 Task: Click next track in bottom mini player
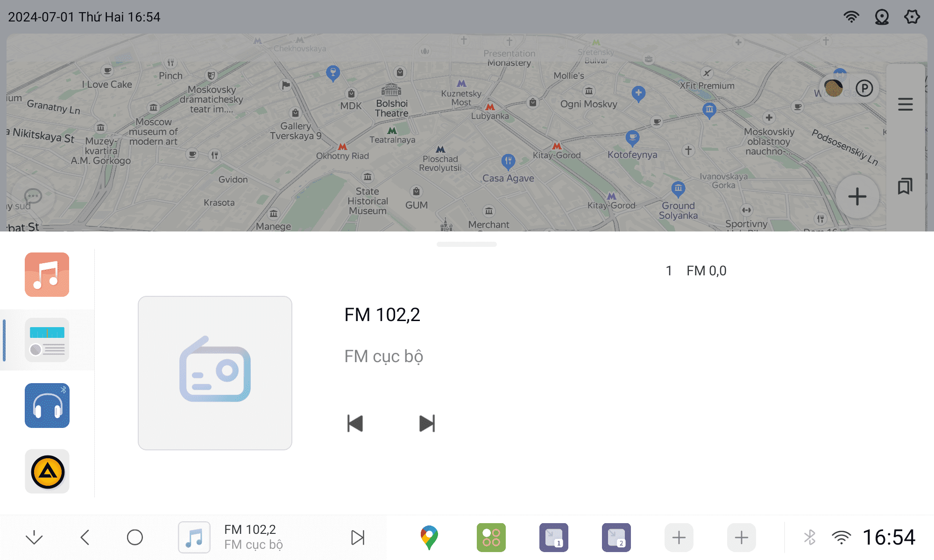pos(358,537)
